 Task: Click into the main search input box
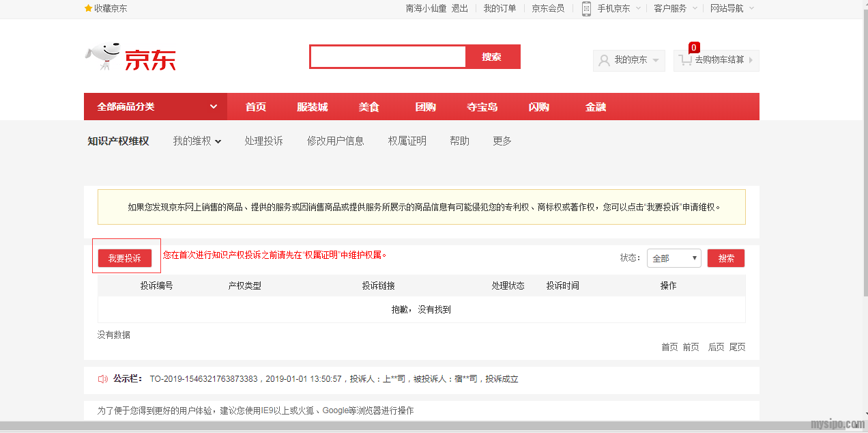pyautogui.click(x=388, y=57)
